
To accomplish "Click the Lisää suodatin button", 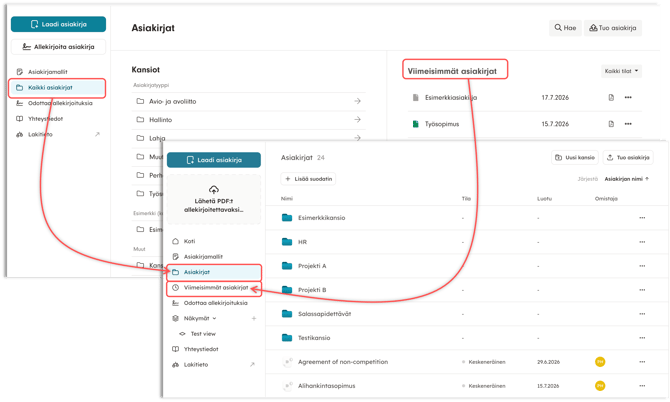I will pyautogui.click(x=308, y=179).
